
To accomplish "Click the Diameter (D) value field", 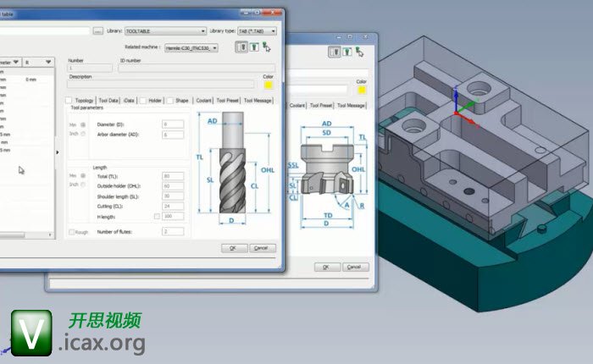I will coord(173,124).
